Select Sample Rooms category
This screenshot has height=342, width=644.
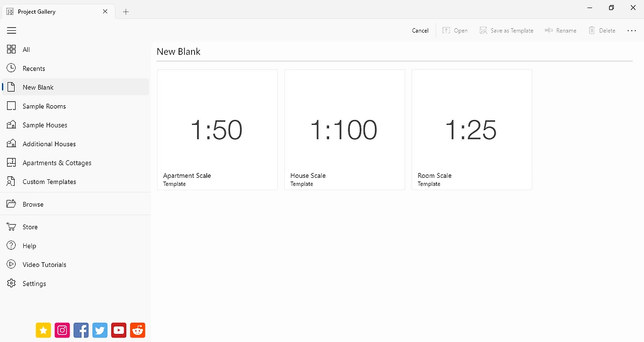[x=75, y=106]
